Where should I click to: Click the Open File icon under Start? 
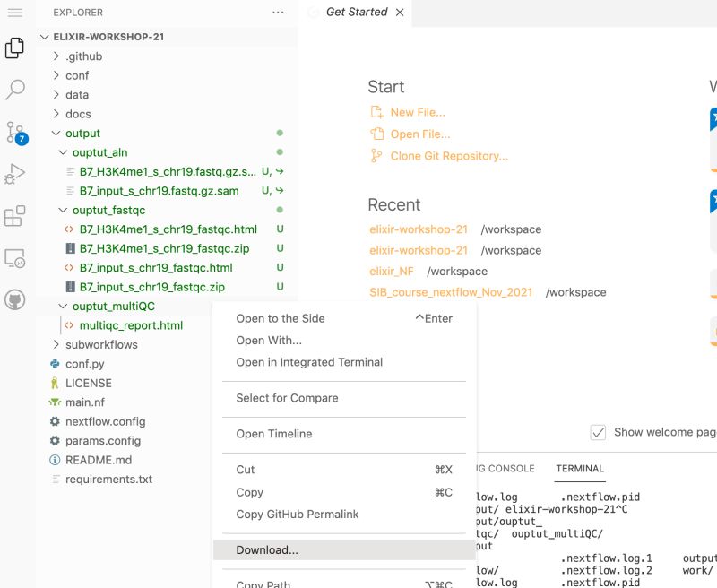coord(376,134)
